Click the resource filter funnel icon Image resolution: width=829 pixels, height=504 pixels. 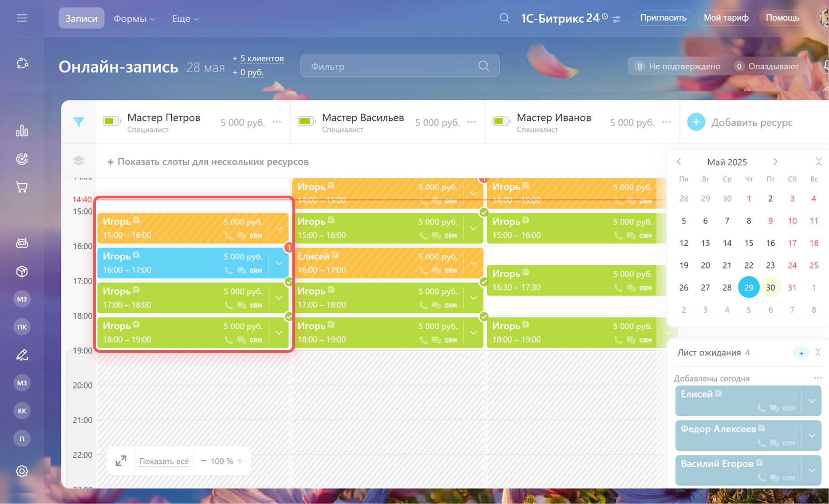coord(79,122)
